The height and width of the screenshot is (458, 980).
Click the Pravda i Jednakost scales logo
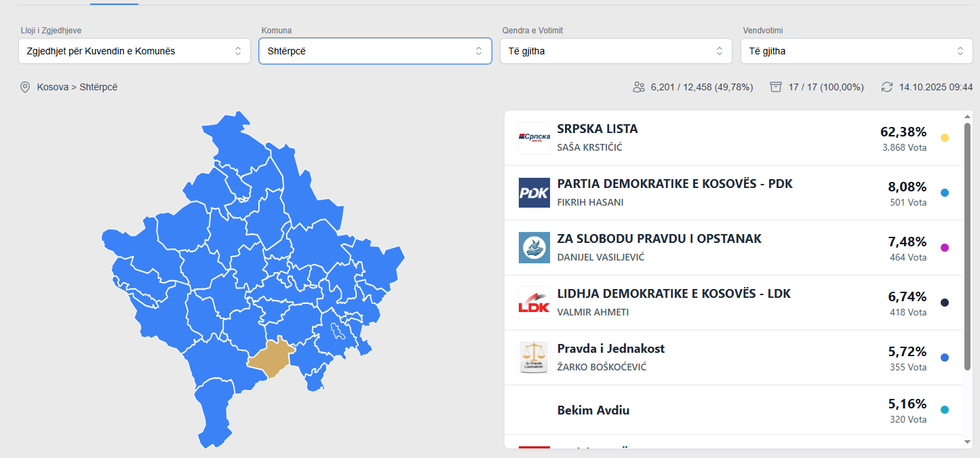(534, 357)
